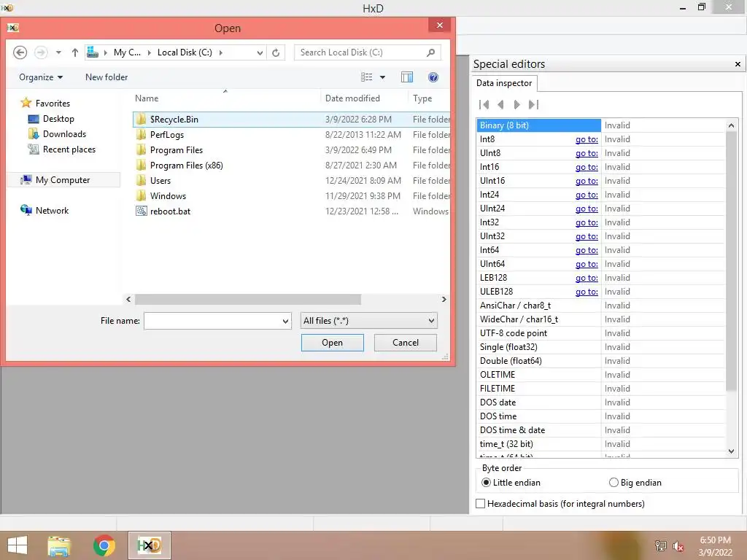This screenshot has width=747, height=560.
Task: Step to previous byte in Data inspector
Action: pyautogui.click(x=500, y=104)
